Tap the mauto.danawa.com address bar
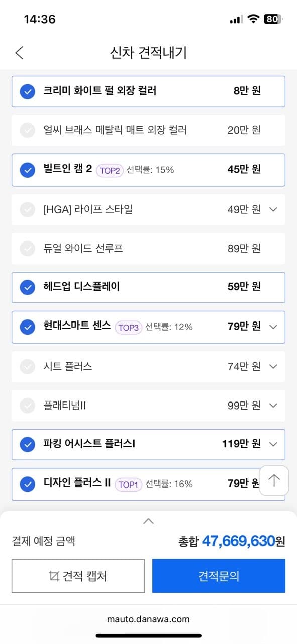The image size is (297, 644). point(148,619)
